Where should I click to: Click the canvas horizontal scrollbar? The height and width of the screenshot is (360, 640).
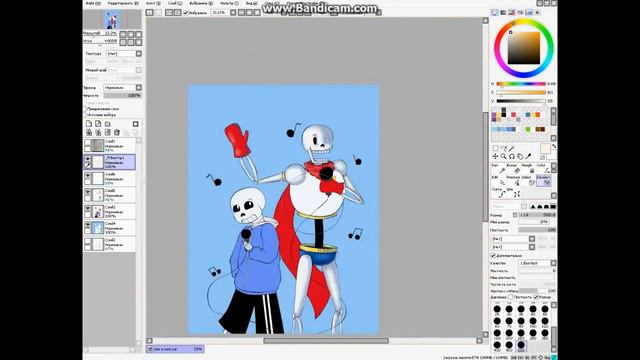[x=326, y=340]
